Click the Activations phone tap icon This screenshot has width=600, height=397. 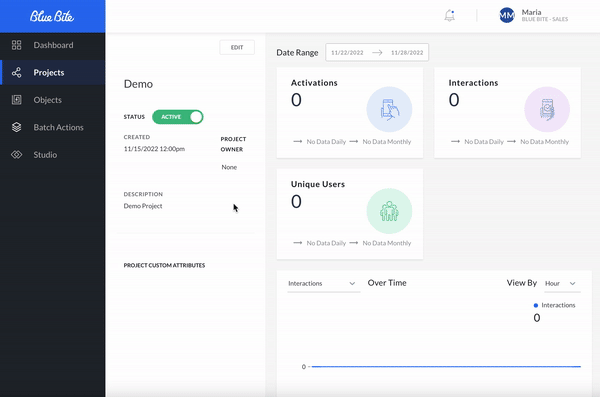(389, 109)
